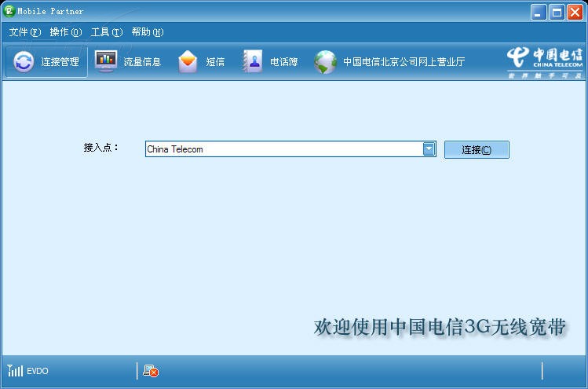Image resolution: width=588 pixels, height=389 pixels.
Task: Click the EVDO network type label
Action: (38, 371)
